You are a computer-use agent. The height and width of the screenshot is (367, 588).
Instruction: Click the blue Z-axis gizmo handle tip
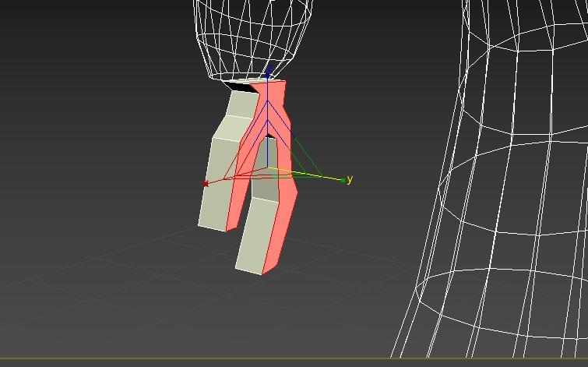pyautogui.click(x=268, y=72)
